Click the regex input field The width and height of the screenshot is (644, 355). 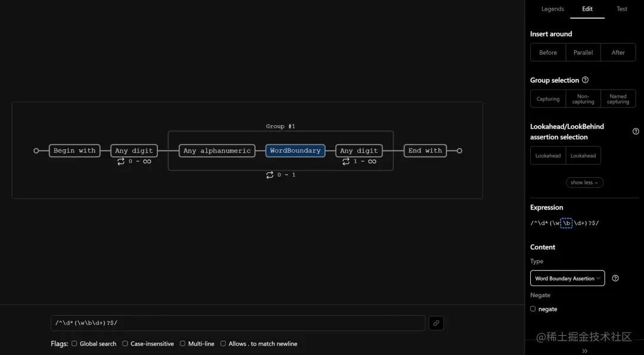point(238,323)
